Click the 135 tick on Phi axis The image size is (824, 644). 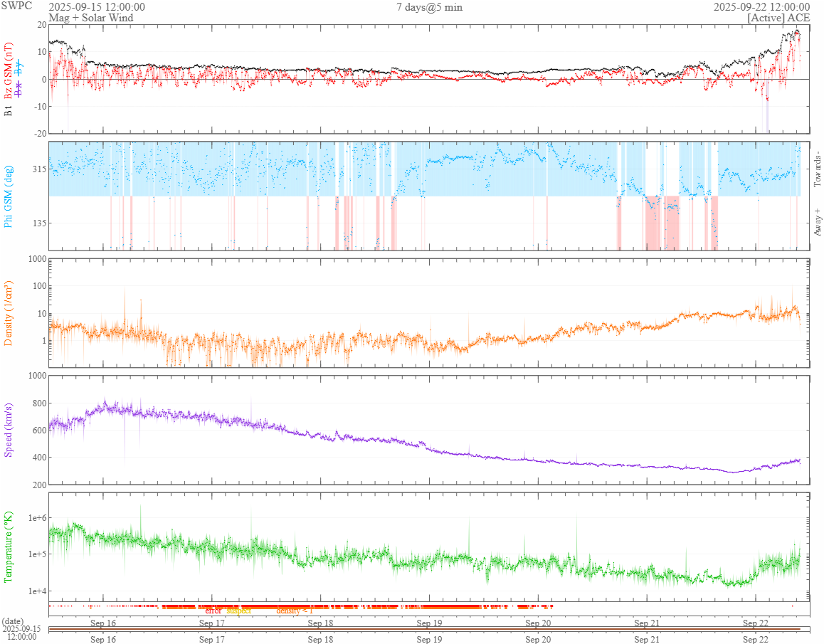pyautogui.click(x=40, y=223)
